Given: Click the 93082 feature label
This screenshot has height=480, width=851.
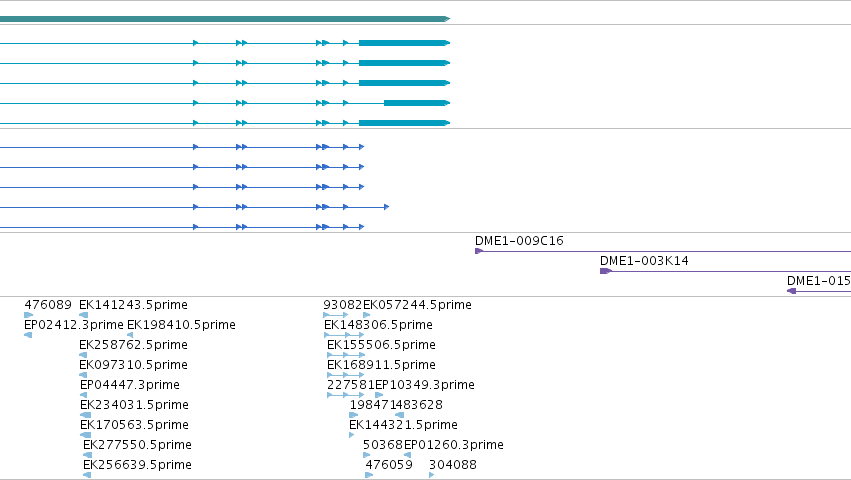Looking at the screenshot, I should pyautogui.click(x=342, y=305).
